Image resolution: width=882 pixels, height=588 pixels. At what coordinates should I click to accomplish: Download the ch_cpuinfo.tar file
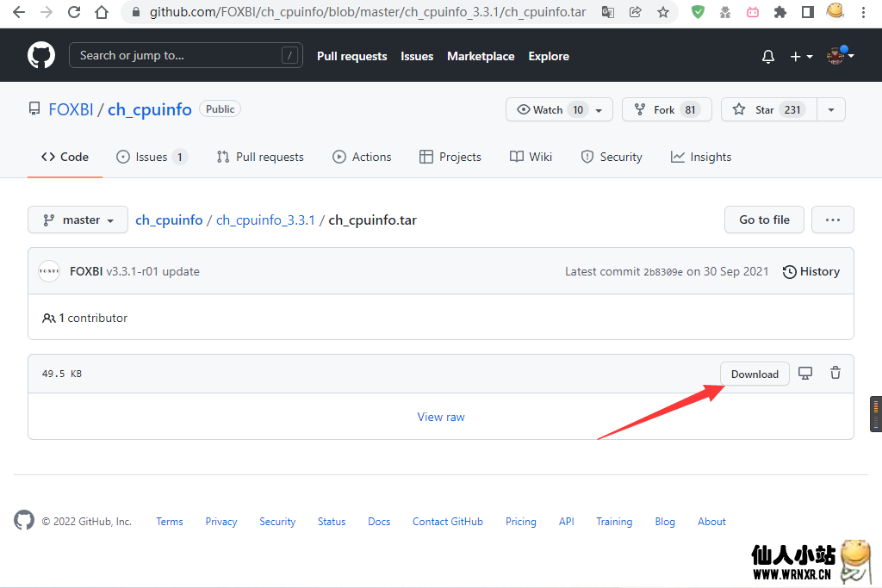[x=755, y=374]
